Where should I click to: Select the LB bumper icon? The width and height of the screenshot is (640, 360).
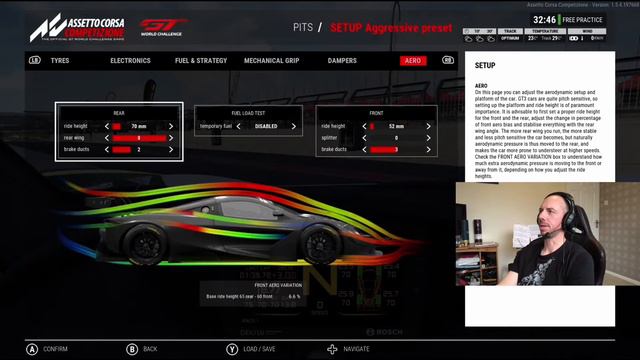pyautogui.click(x=35, y=60)
